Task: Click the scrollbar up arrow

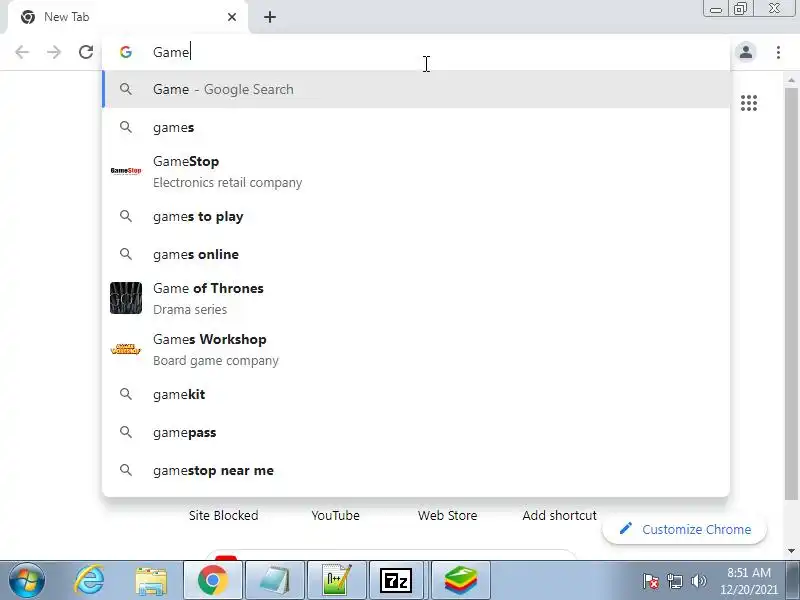Action: click(791, 80)
